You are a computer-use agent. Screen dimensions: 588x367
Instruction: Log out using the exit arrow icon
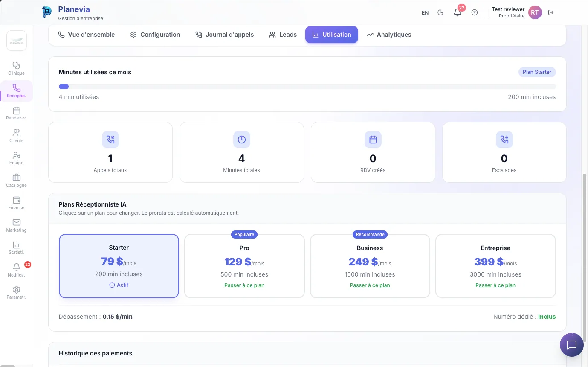(x=551, y=12)
